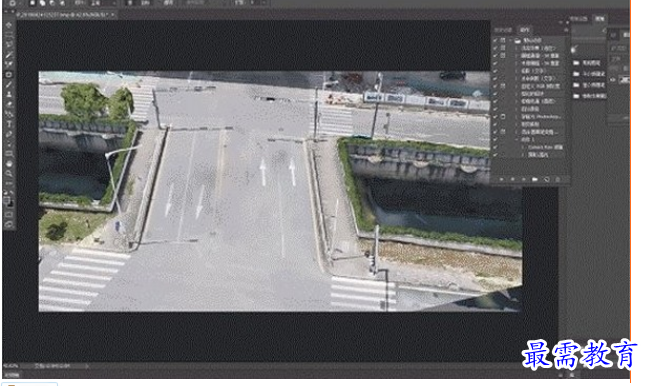Open first folder in the libraries panel

tap(576, 63)
